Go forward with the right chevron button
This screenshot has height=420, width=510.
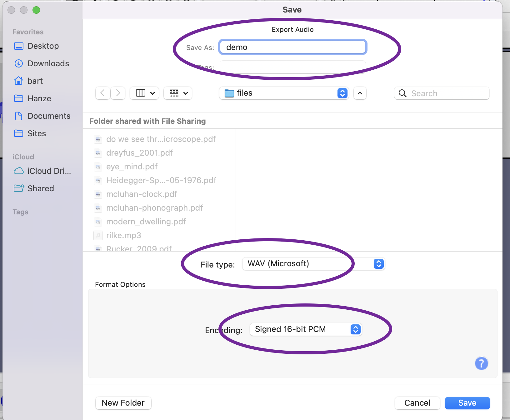click(x=118, y=93)
